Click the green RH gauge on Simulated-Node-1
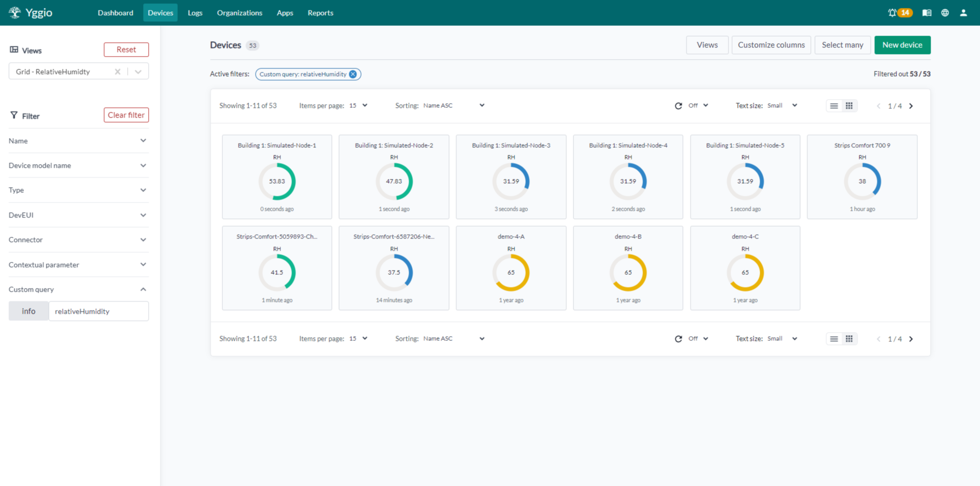This screenshot has height=486, width=980. point(277,181)
